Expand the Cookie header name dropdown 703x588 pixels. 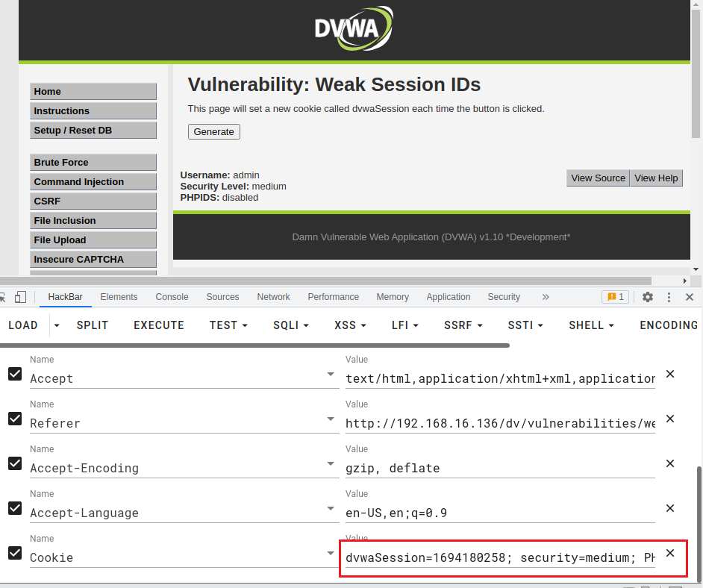coord(331,554)
